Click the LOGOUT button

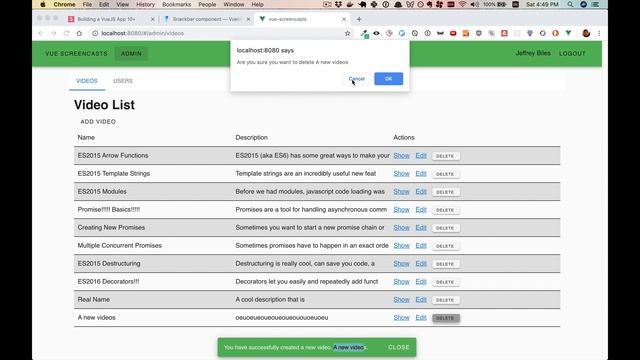tap(572, 53)
